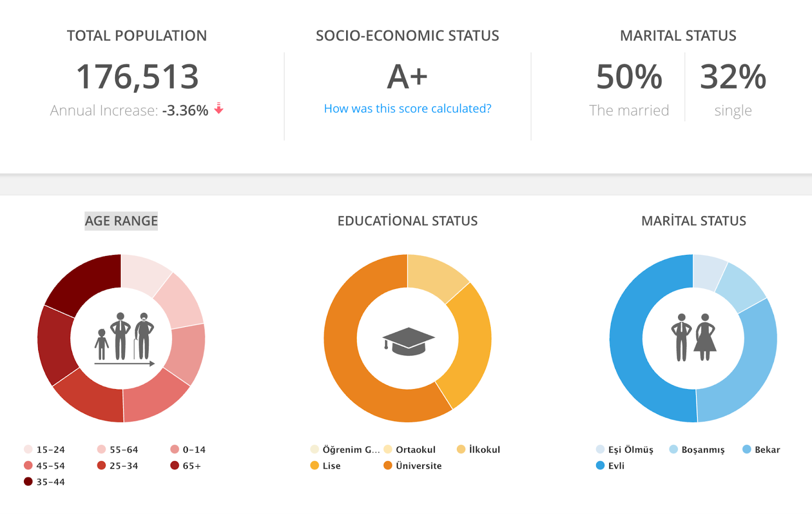Select the AGE RANGE heading
Viewport: 812px width, 514px height.
(x=121, y=221)
